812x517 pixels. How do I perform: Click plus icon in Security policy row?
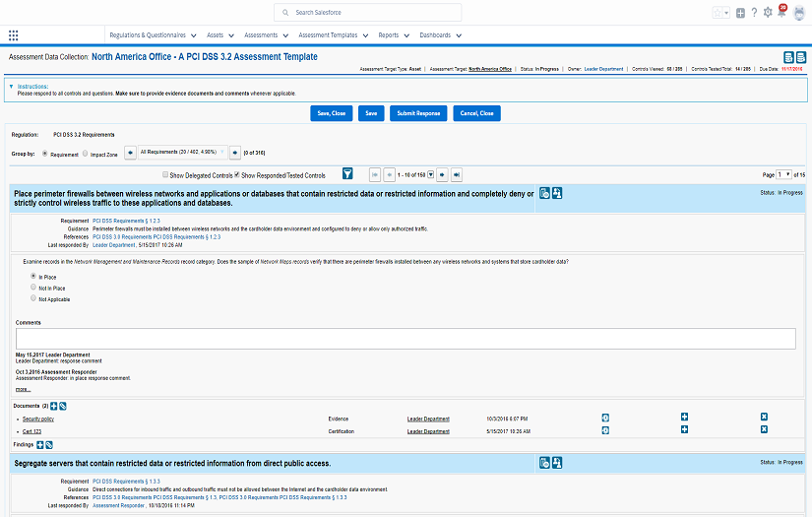[x=685, y=417]
